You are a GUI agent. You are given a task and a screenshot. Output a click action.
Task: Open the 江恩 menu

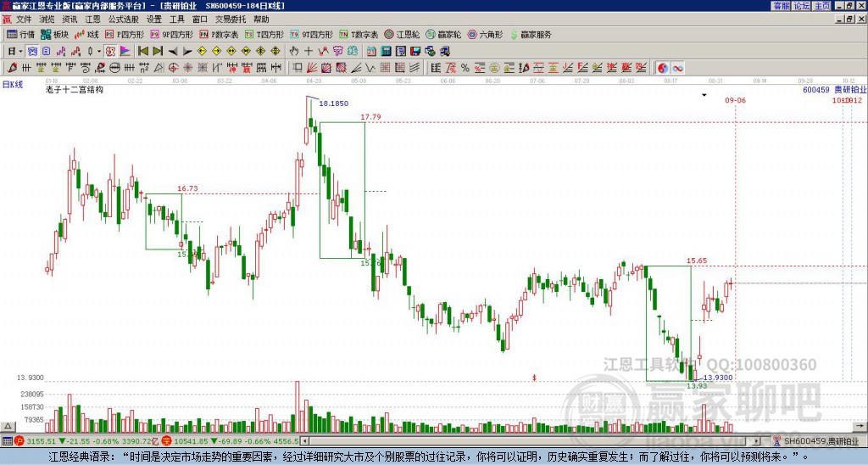pos(92,20)
